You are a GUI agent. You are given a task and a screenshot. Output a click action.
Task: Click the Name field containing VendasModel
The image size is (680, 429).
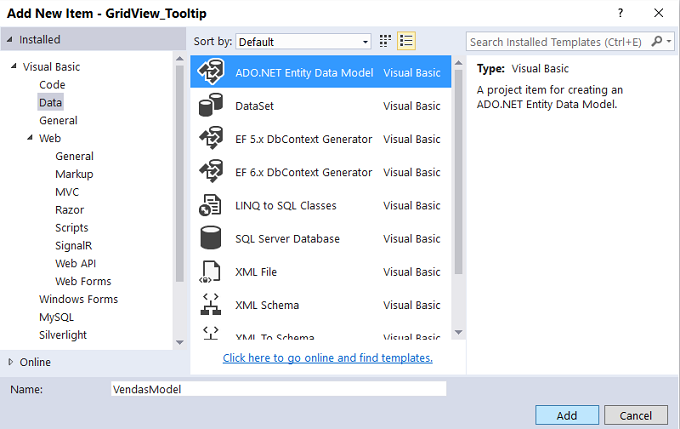click(x=278, y=389)
